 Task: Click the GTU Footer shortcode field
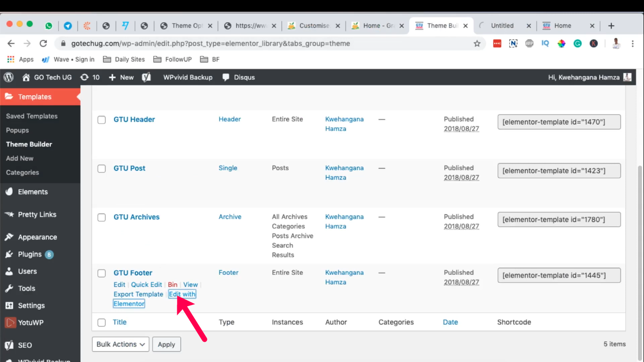click(559, 275)
